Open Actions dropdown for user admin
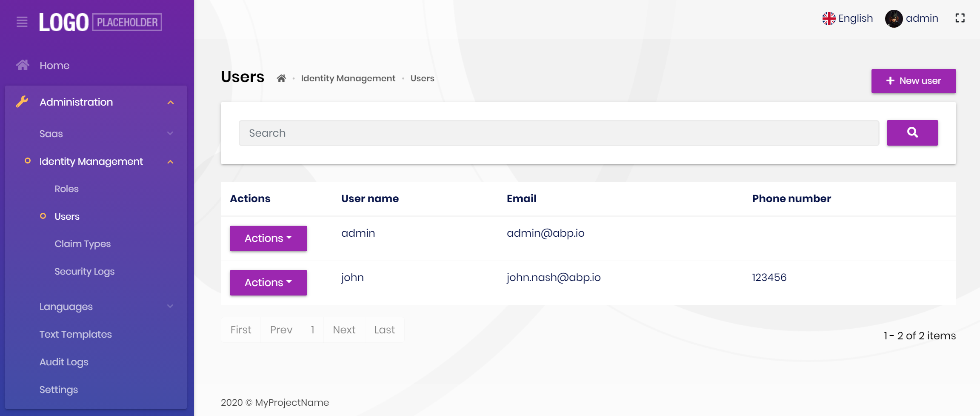 (268, 238)
